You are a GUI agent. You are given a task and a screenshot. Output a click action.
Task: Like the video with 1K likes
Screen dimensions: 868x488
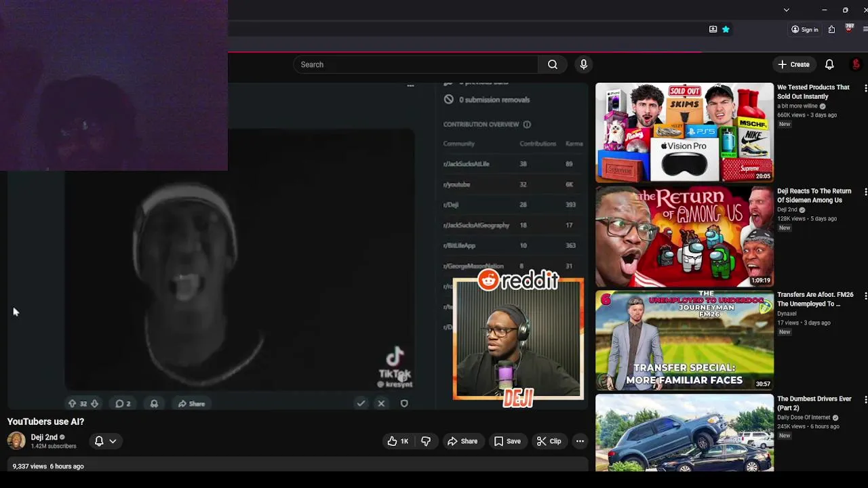[398, 441]
